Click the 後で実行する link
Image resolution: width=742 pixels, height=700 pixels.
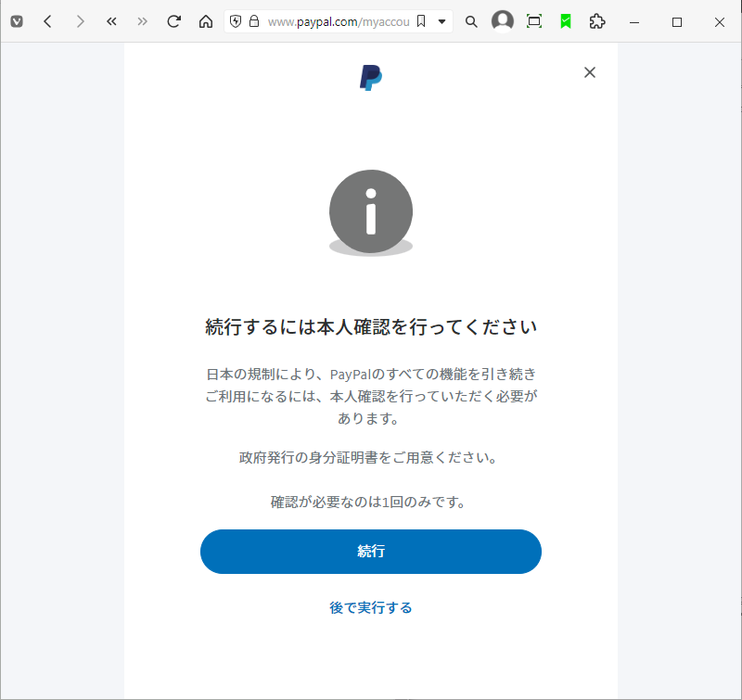click(370, 607)
